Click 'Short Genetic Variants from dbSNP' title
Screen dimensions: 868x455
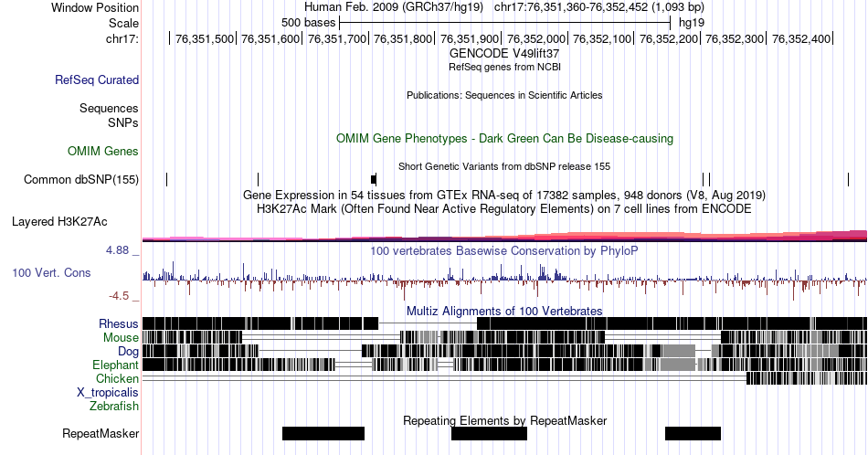504,166
